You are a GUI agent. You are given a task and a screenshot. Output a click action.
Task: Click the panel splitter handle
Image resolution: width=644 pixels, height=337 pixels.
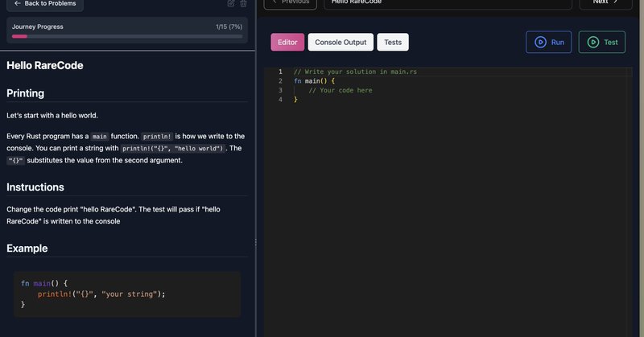pyautogui.click(x=255, y=243)
